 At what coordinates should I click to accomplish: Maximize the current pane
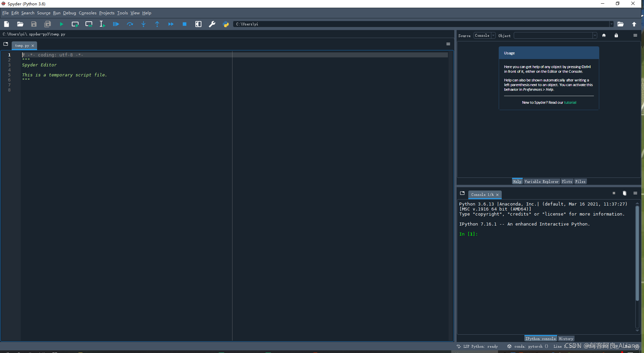pyautogui.click(x=198, y=24)
